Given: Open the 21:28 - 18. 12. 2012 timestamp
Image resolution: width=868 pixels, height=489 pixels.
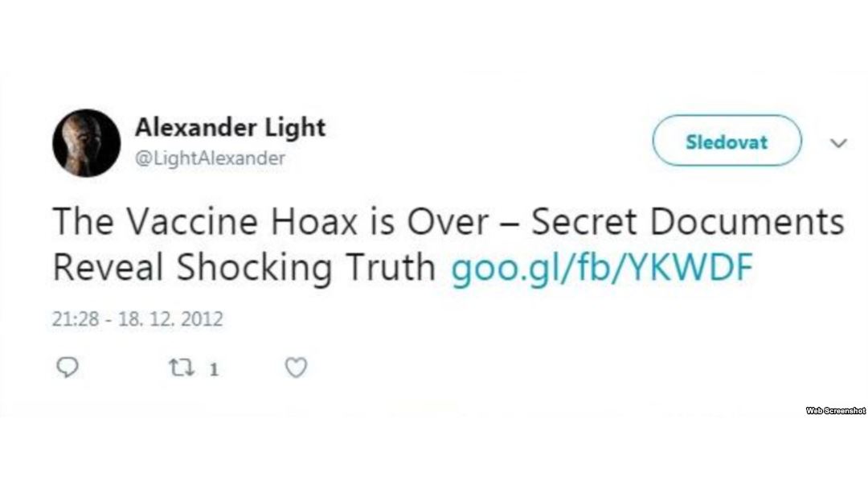Looking at the screenshot, I should tap(137, 319).
